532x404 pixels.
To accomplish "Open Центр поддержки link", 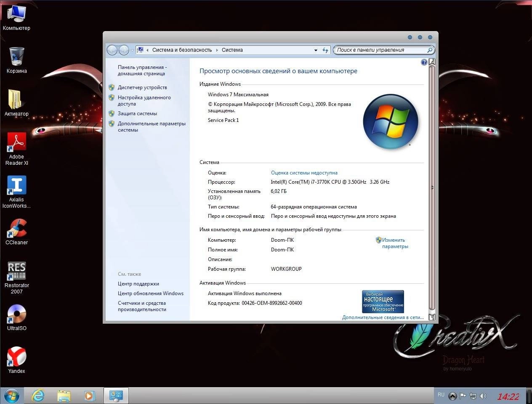I will coord(138,284).
